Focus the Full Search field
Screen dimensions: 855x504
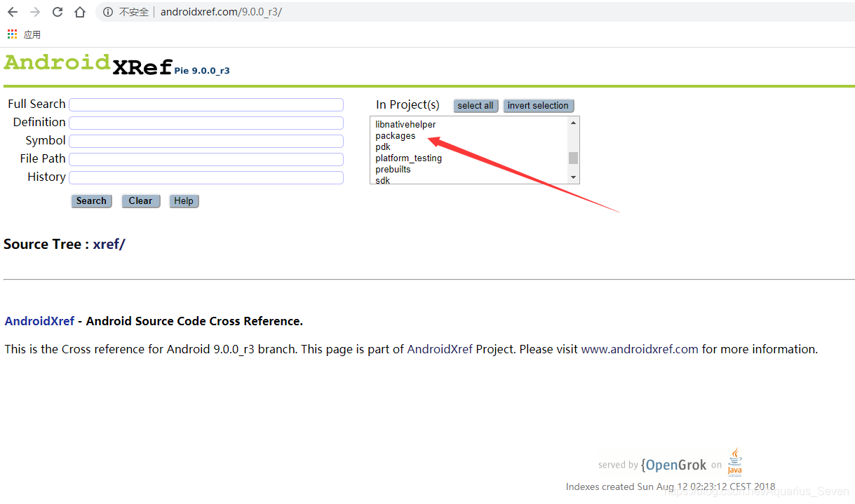(x=206, y=104)
